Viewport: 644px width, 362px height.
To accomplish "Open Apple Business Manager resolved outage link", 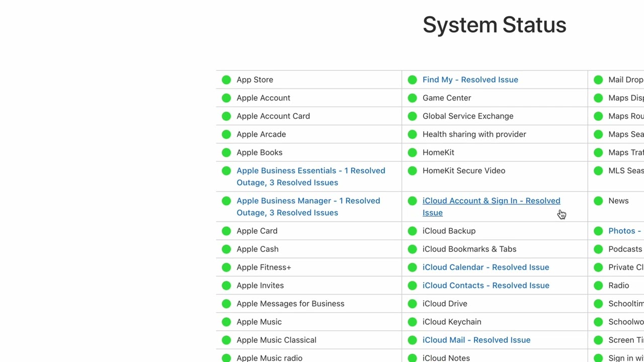I will click(308, 207).
